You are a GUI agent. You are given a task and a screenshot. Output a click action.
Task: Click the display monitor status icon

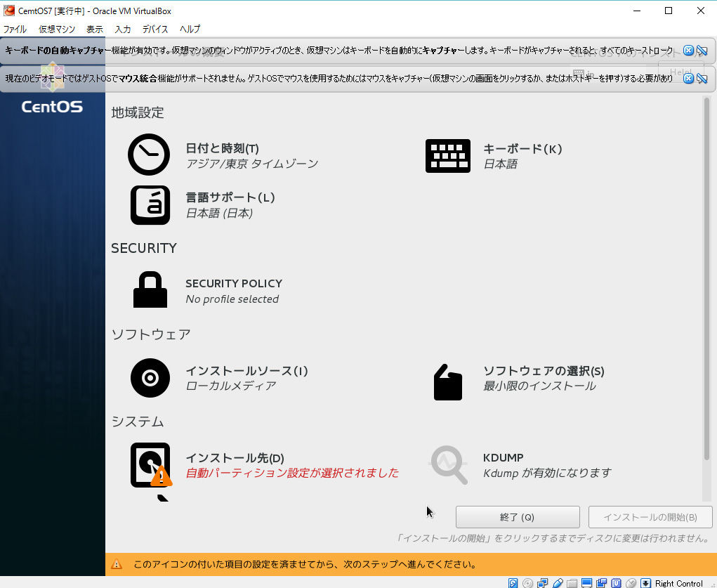click(586, 583)
